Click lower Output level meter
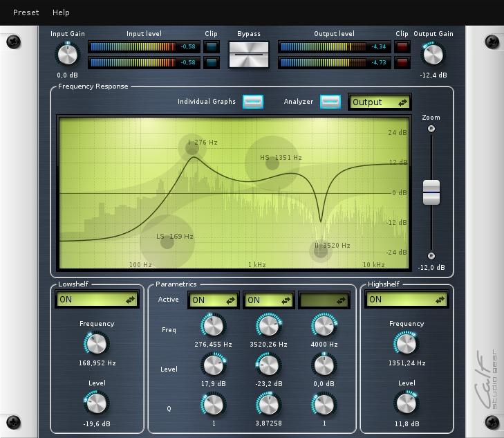The image size is (504, 438). coord(335,62)
